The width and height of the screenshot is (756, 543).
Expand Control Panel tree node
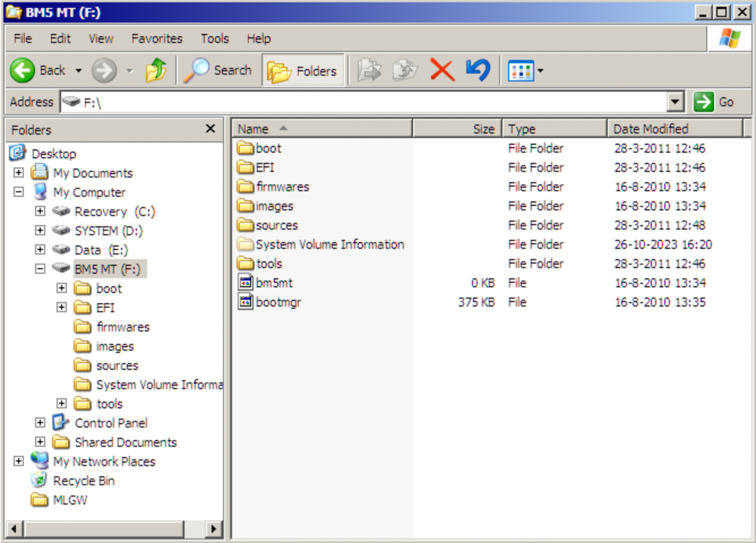40,423
